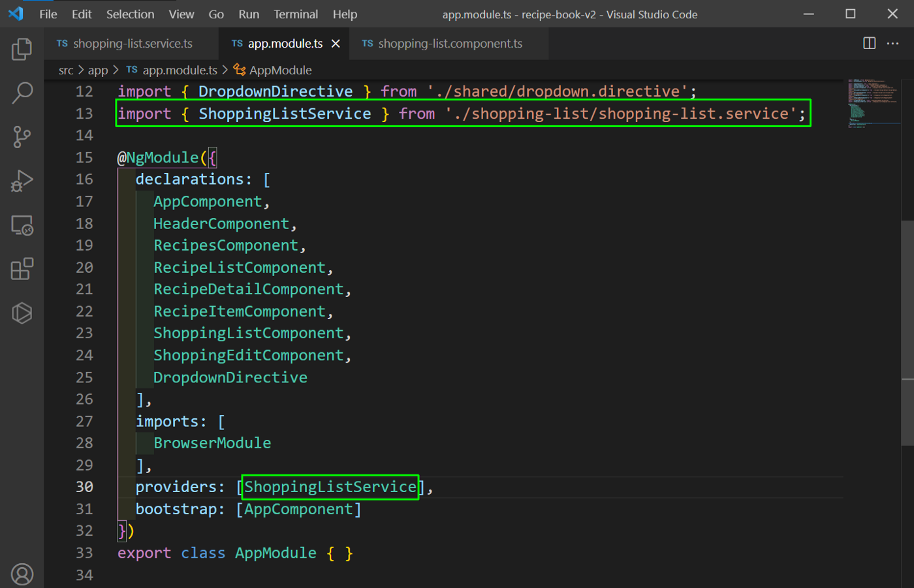Open the Edit menu
Image resolution: width=914 pixels, height=588 pixels.
[x=82, y=14]
